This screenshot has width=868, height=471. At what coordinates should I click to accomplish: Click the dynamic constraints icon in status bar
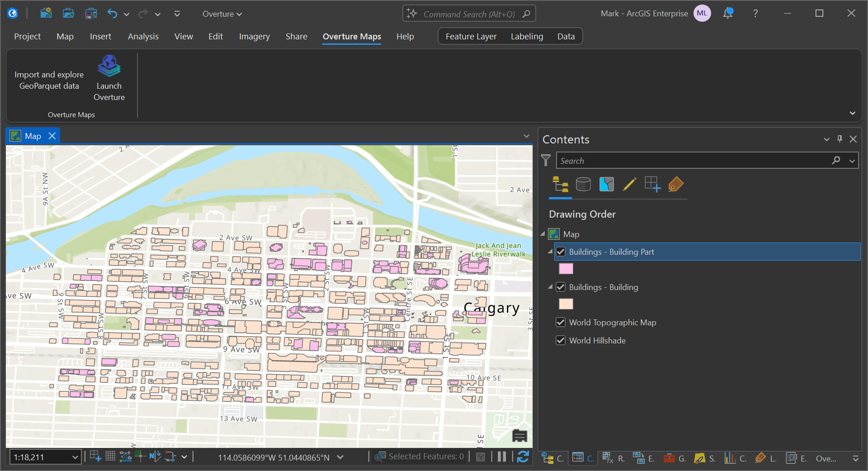[x=170, y=457]
